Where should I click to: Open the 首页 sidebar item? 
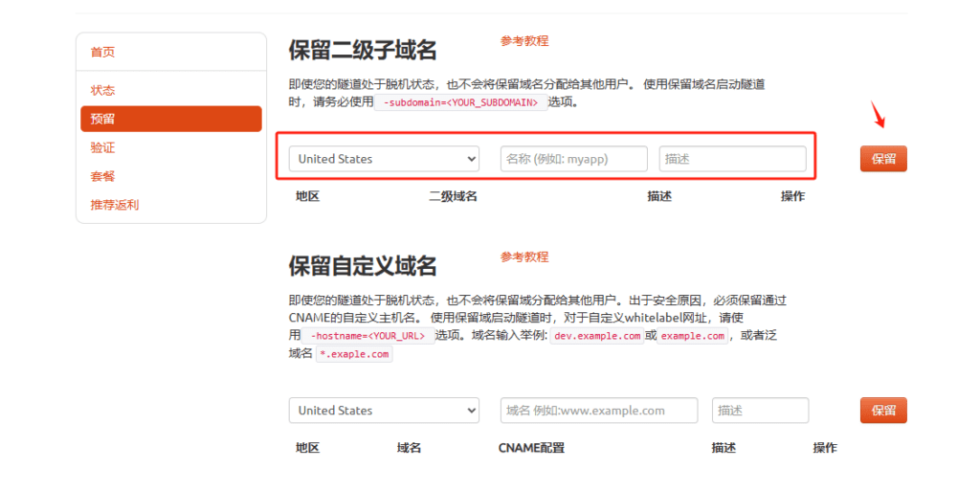click(102, 52)
